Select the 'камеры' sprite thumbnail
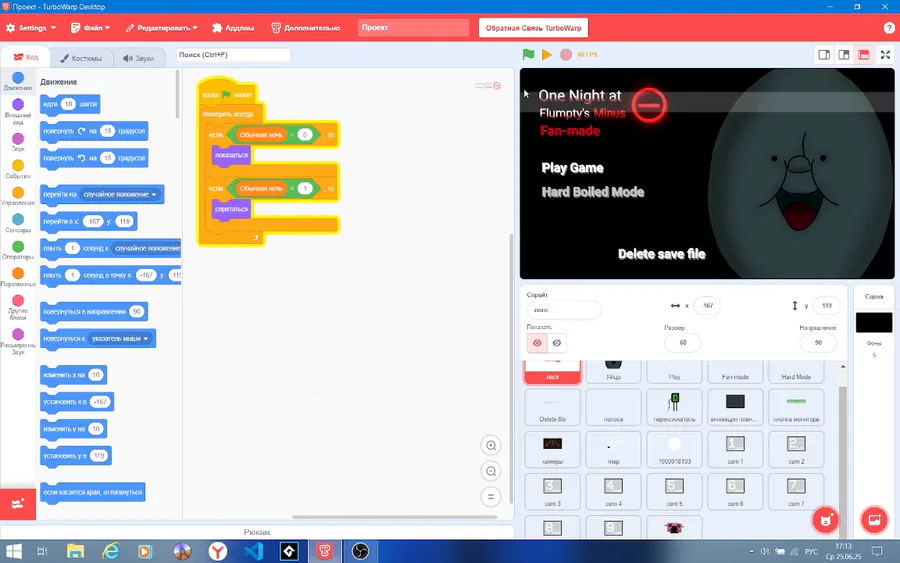The width and height of the screenshot is (900, 563). [x=552, y=449]
